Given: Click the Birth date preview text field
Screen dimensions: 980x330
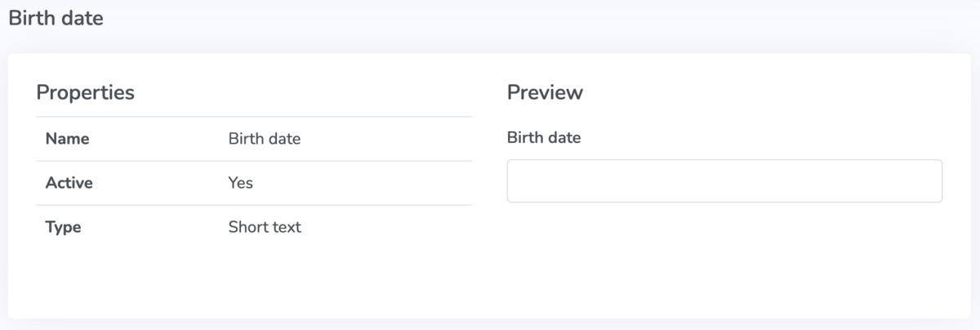Looking at the screenshot, I should click(x=724, y=181).
